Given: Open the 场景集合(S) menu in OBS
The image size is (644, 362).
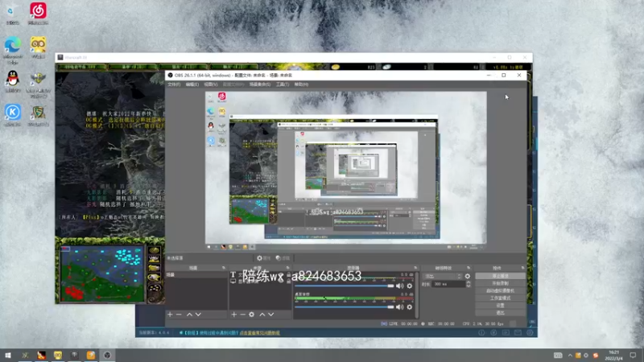Looking at the screenshot, I should pyautogui.click(x=259, y=84).
